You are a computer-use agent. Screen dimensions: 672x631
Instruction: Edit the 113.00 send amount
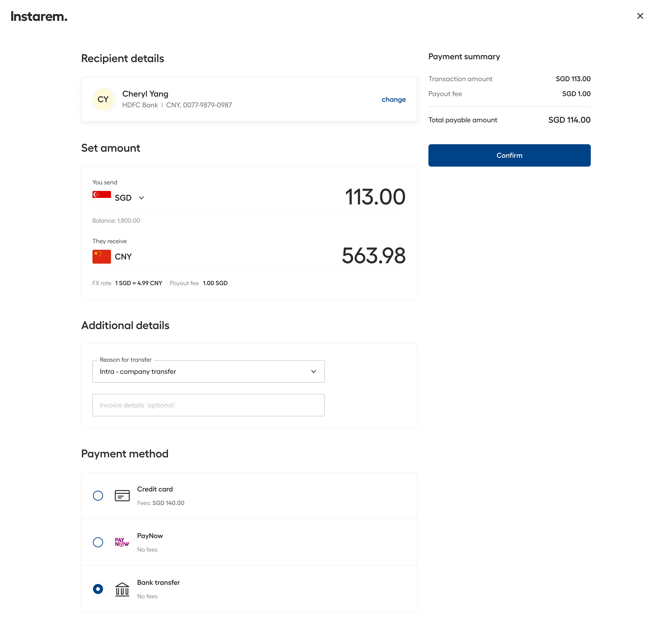375,197
